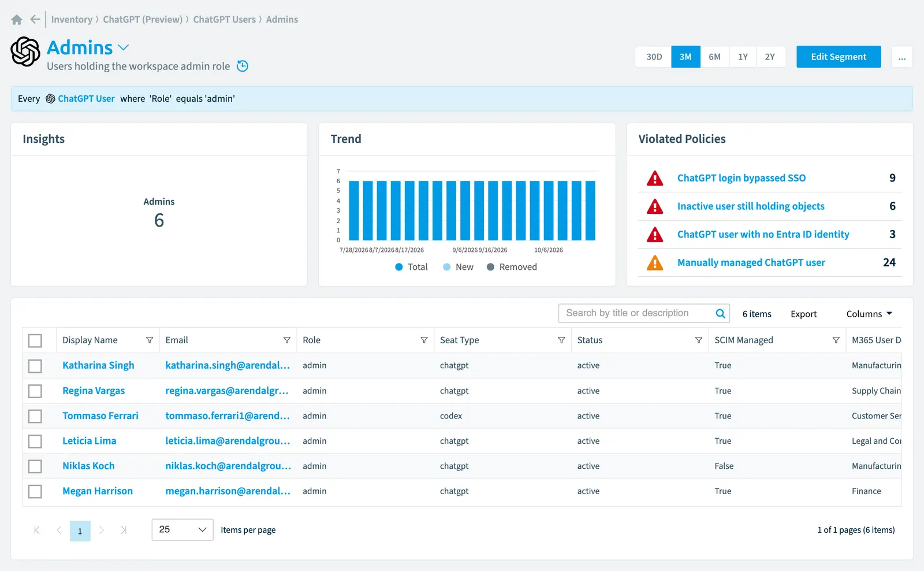Filter the Display Name column
924x571 pixels.
coord(150,340)
